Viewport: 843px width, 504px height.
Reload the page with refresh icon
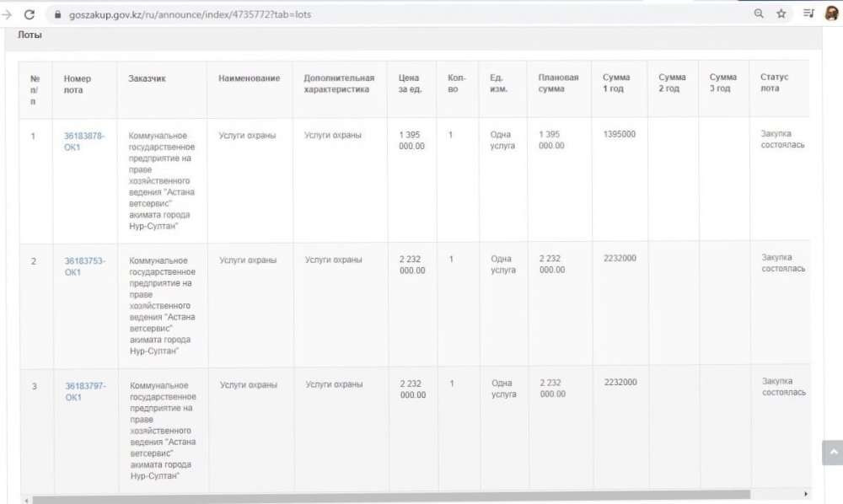tap(30, 14)
